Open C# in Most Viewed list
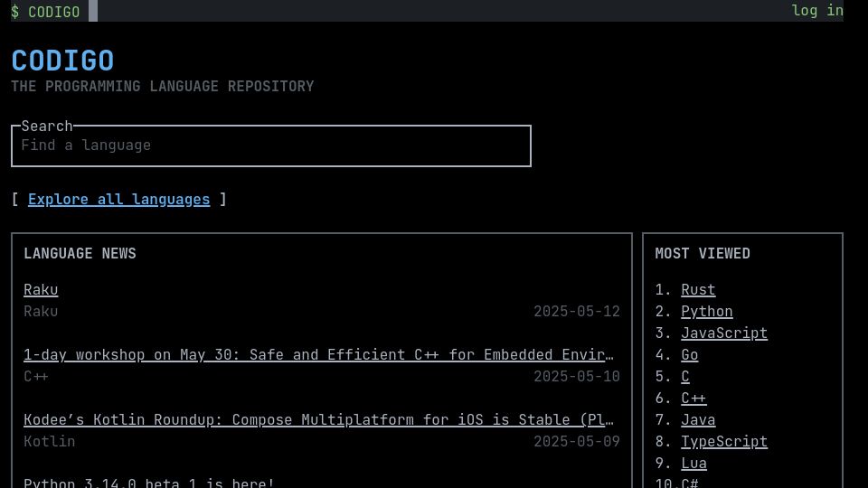 690,483
